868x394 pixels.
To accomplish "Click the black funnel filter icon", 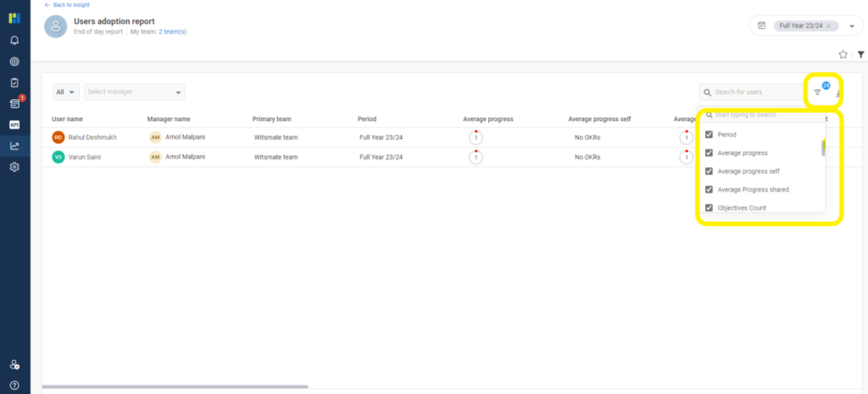I will pyautogui.click(x=861, y=54).
